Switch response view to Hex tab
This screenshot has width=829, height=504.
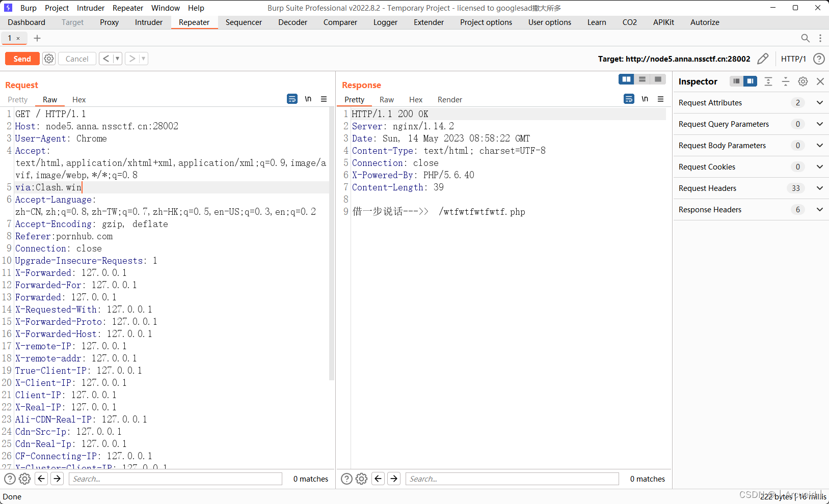point(416,100)
